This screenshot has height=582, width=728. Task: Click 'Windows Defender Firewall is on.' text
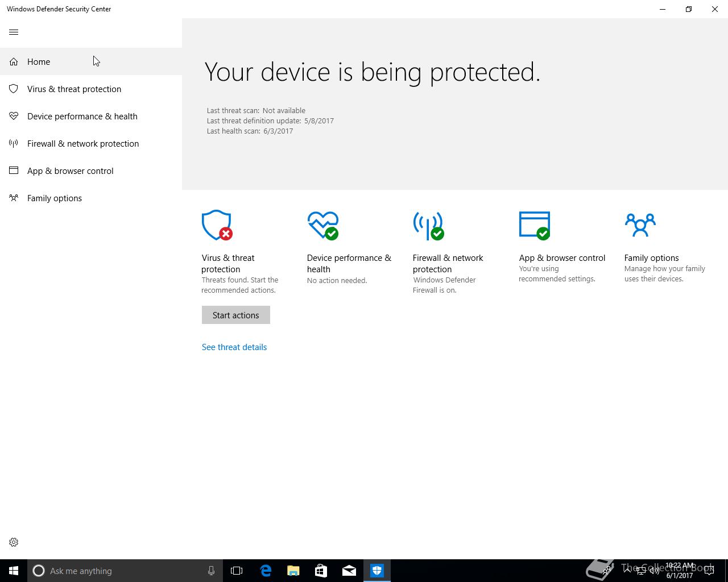444,285
